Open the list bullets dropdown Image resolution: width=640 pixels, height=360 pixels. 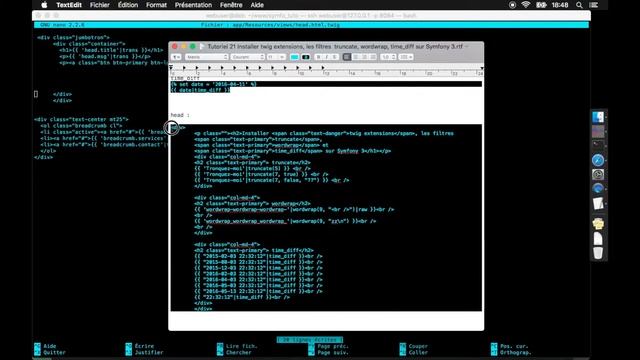[x=406, y=57]
